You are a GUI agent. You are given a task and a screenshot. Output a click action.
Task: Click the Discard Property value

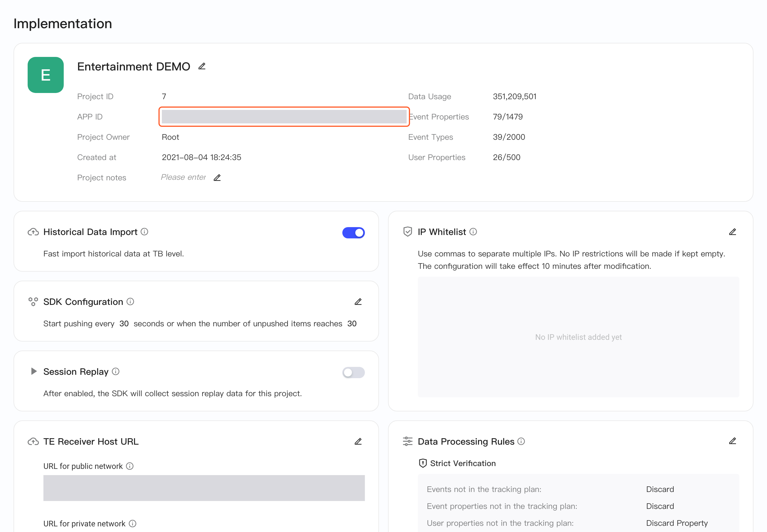tap(677, 523)
